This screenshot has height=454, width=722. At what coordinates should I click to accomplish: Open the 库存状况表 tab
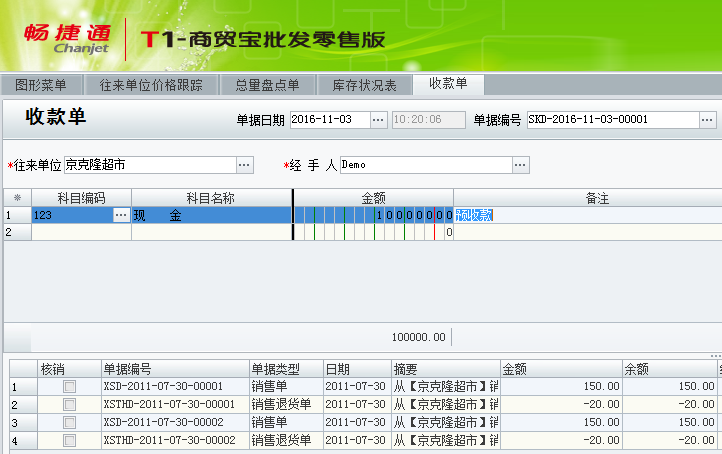click(364, 85)
